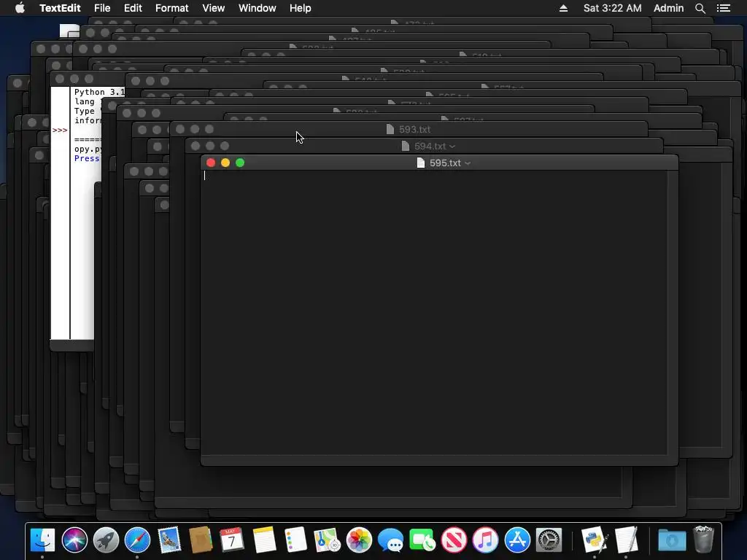Open Spotlight search magnifier
747x560 pixels.
700,8
